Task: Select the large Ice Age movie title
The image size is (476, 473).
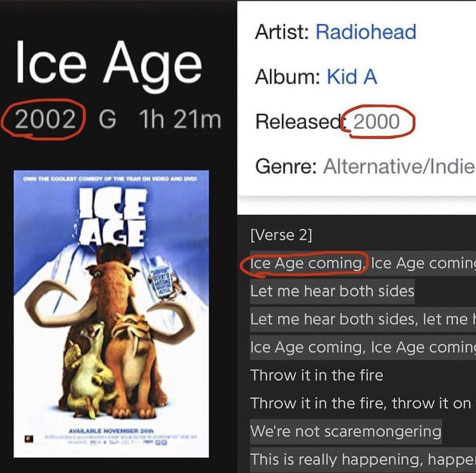Action: (109, 63)
